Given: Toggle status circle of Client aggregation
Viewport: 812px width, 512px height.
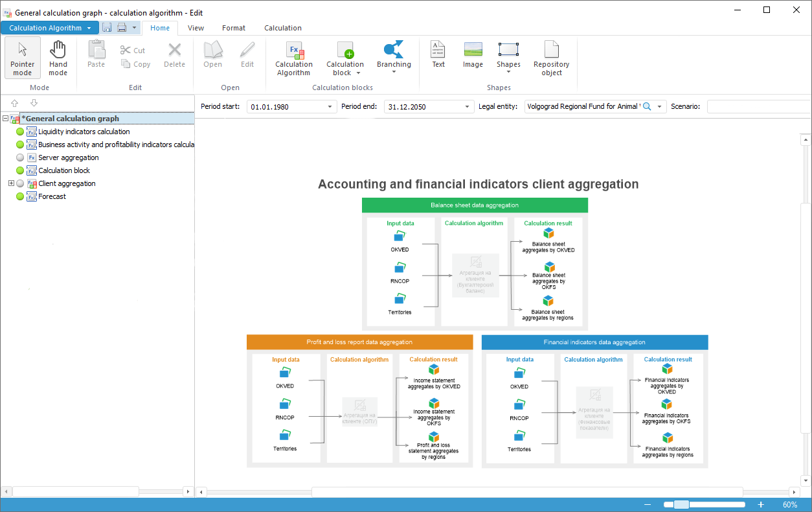Looking at the screenshot, I should pos(20,183).
